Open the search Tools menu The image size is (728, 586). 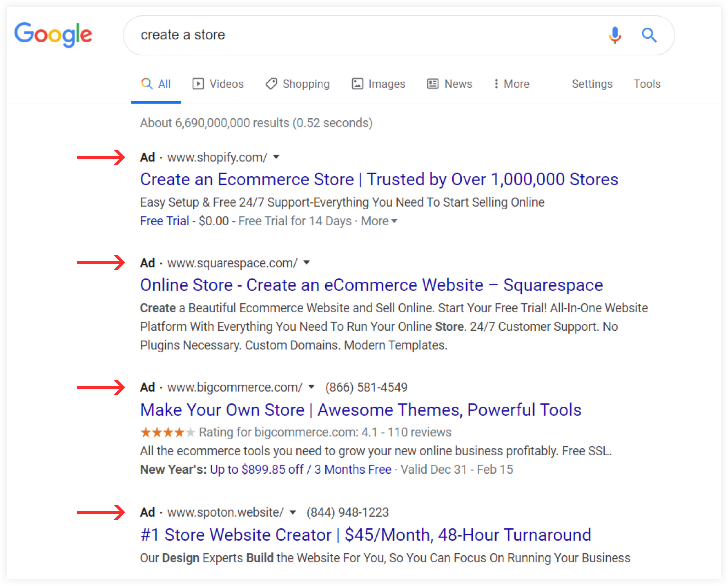click(x=647, y=84)
